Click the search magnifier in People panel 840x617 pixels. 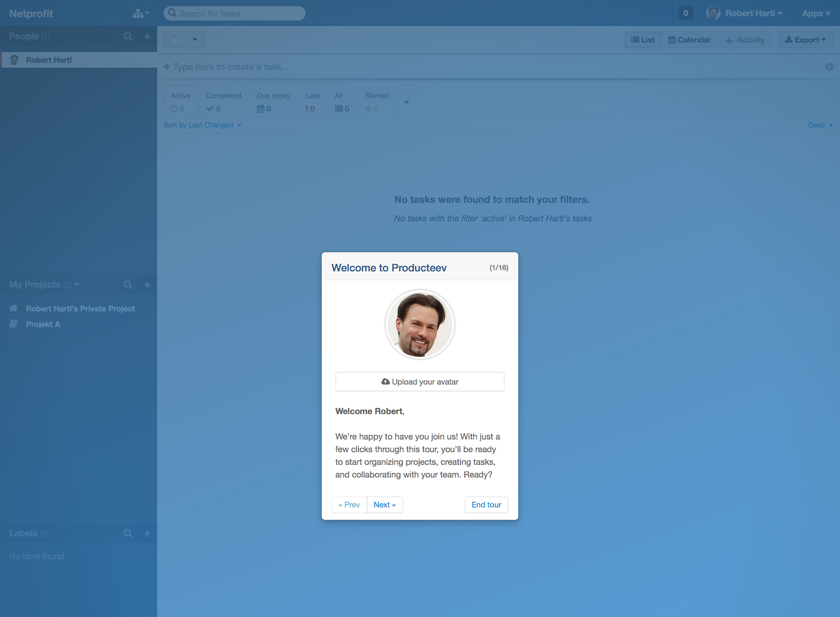pos(128,37)
